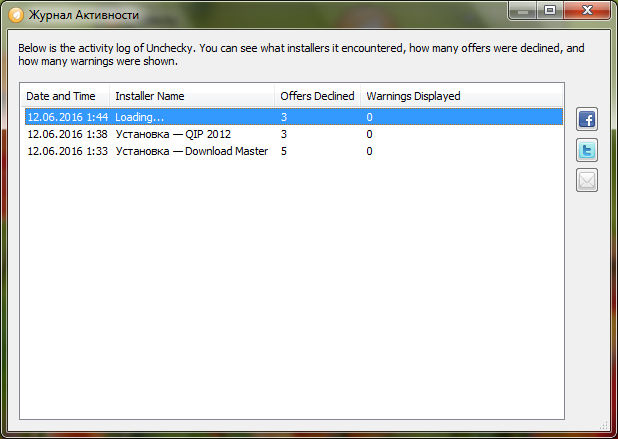Screen dimensions: 618x439
Task: Click the window resize grip corner
Action: coord(604,425)
